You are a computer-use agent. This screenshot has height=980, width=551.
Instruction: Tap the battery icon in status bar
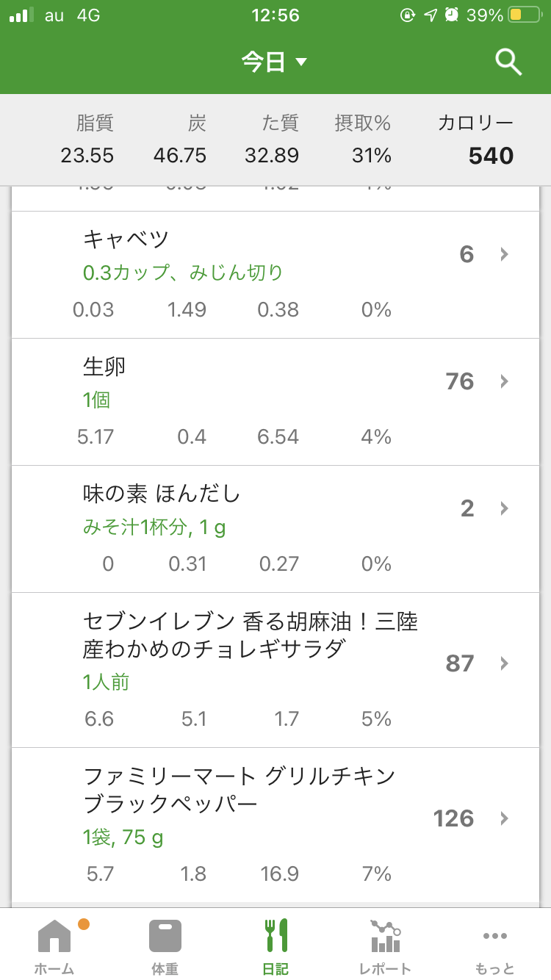[525, 15]
